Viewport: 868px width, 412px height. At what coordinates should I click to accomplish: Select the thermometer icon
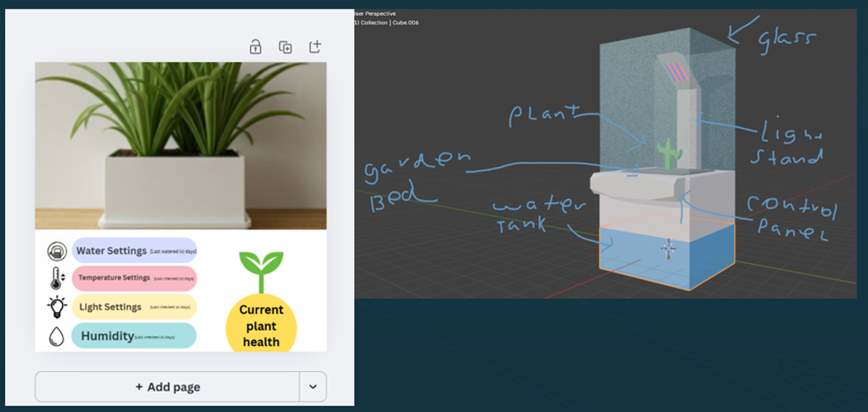pyautogui.click(x=57, y=278)
